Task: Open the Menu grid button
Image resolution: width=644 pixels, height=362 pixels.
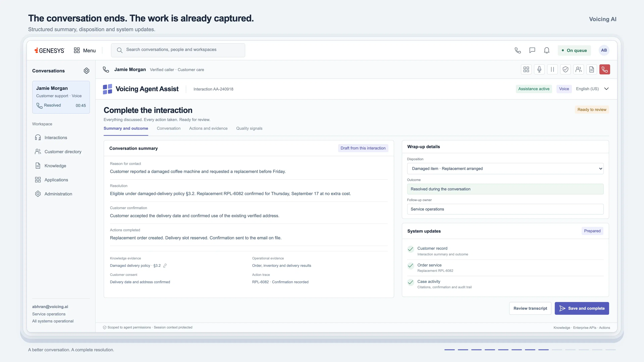Action: pos(85,50)
